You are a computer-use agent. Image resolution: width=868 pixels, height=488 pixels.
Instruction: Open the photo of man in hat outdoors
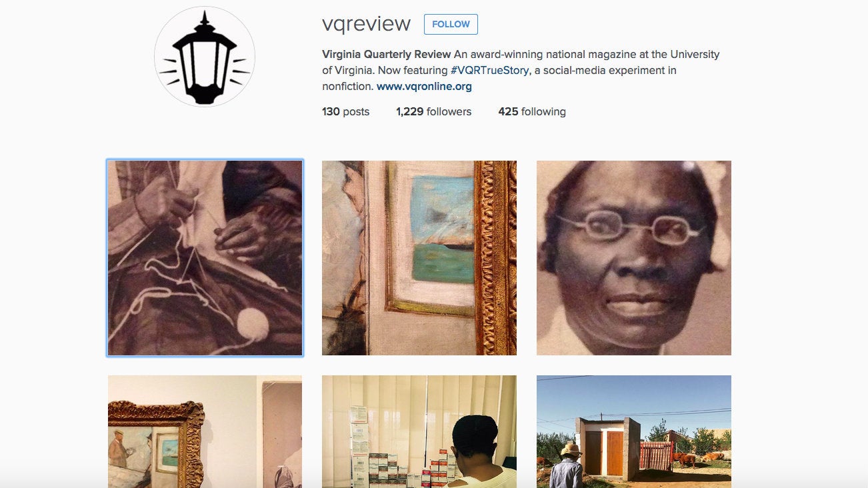(634, 431)
